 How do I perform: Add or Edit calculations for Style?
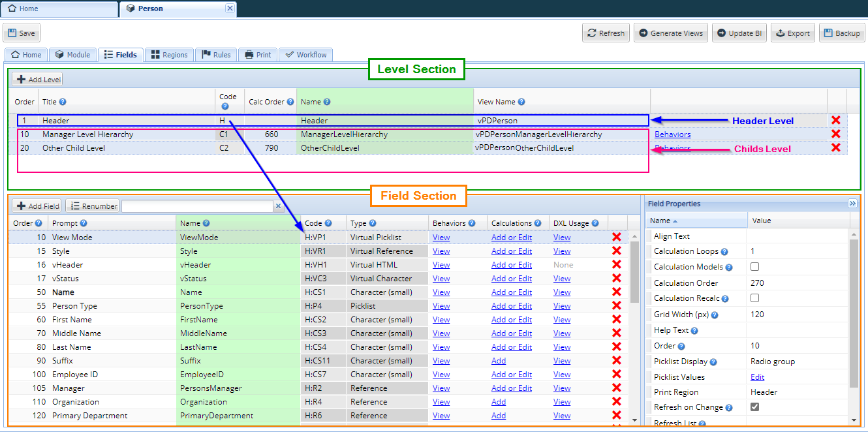(512, 251)
